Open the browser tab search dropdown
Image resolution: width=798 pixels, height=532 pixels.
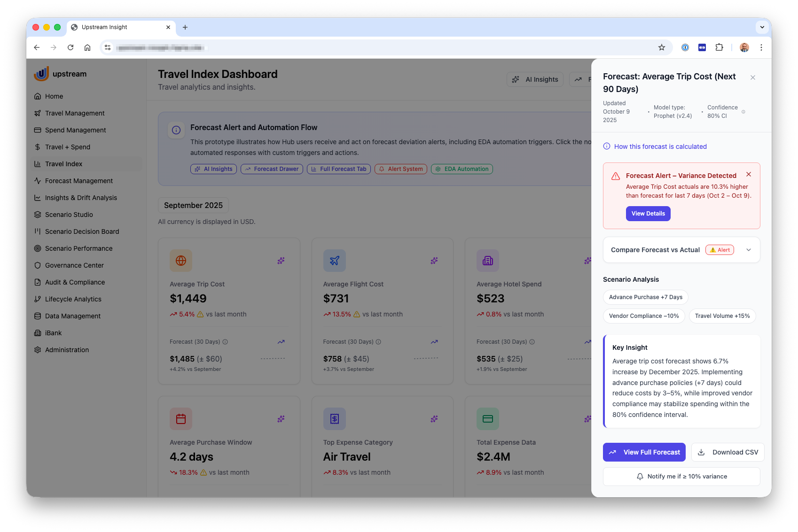tap(762, 27)
